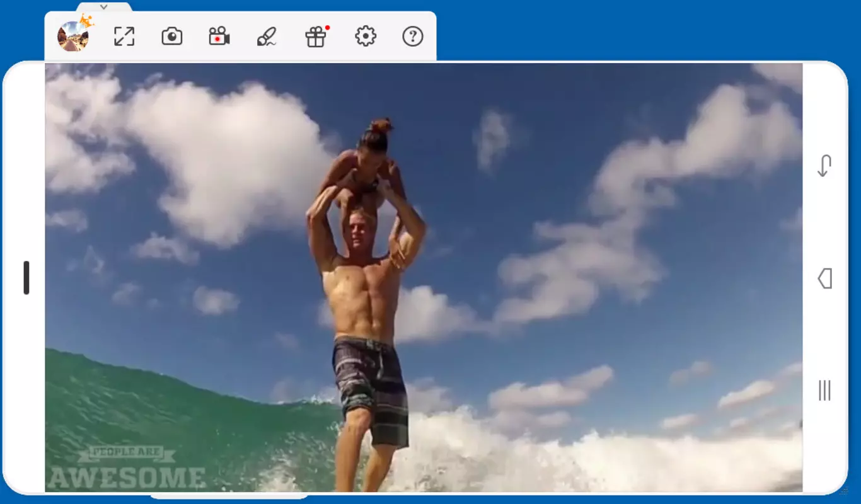This screenshot has height=504, width=861.
Task: Tap the phone rotate screen button
Action: click(x=824, y=166)
